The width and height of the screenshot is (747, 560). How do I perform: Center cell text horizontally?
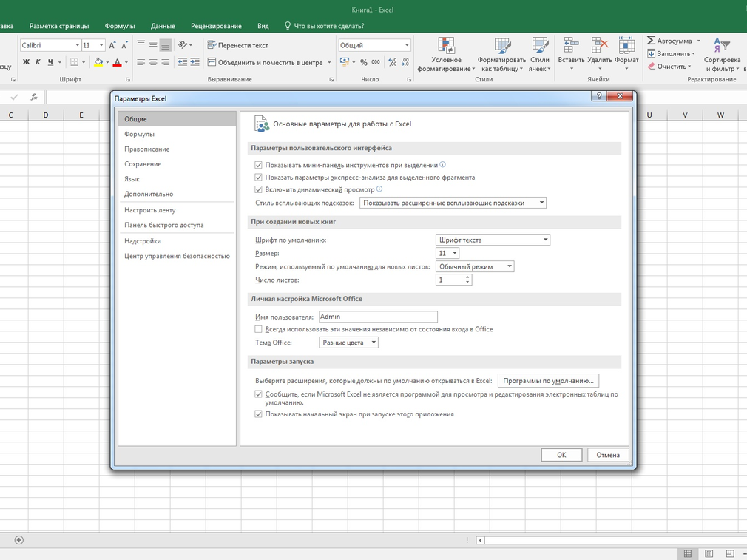pos(153,62)
